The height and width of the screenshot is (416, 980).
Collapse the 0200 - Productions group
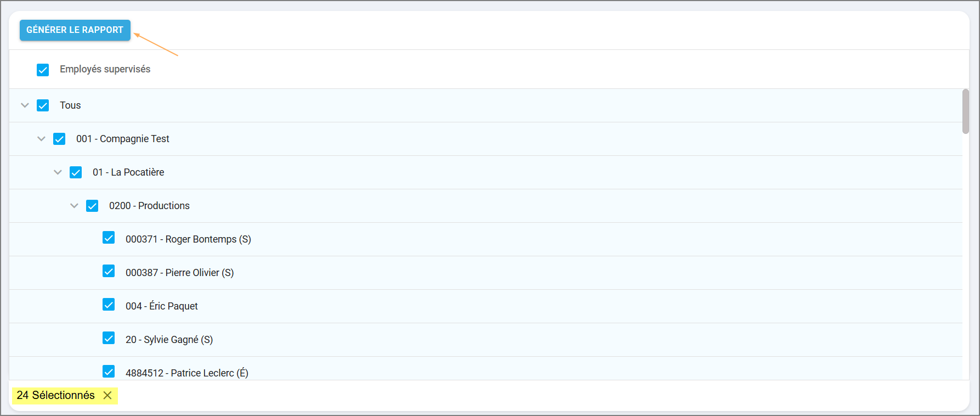tap(74, 206)
